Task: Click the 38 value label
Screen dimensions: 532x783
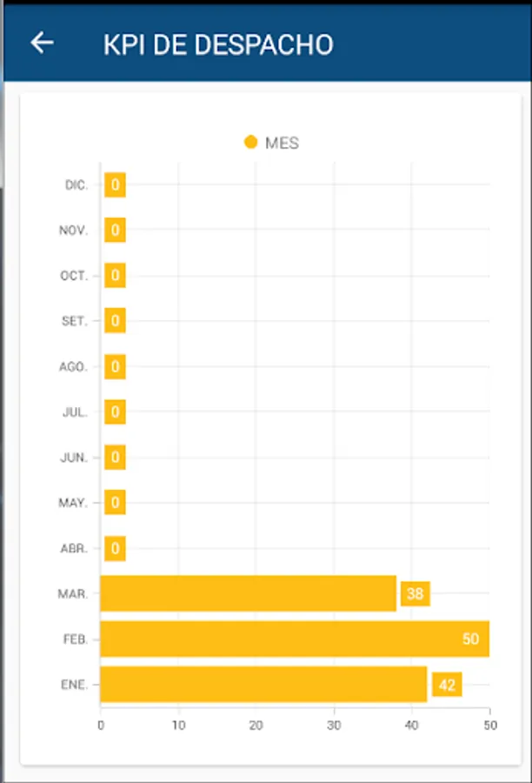Action: click(415, 594)
